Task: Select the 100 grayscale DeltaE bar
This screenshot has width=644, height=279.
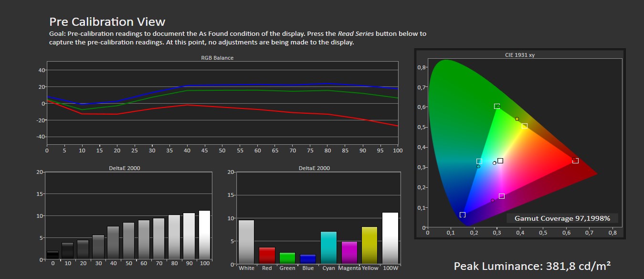Action: 204,235
